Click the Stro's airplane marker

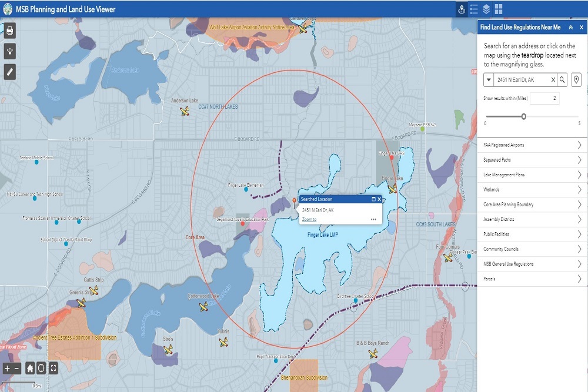tap(168, 350)
